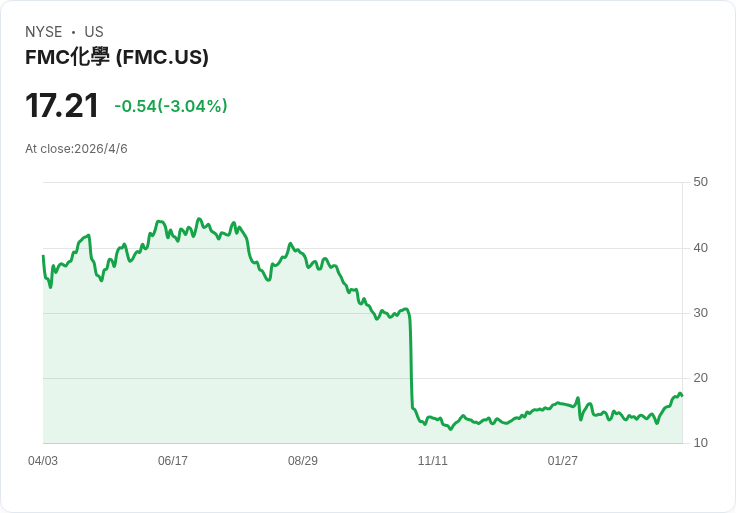Viewport: 736px width, 513px height.
Task: Click the 17.21 current price
Action: [x=62, y=106]
